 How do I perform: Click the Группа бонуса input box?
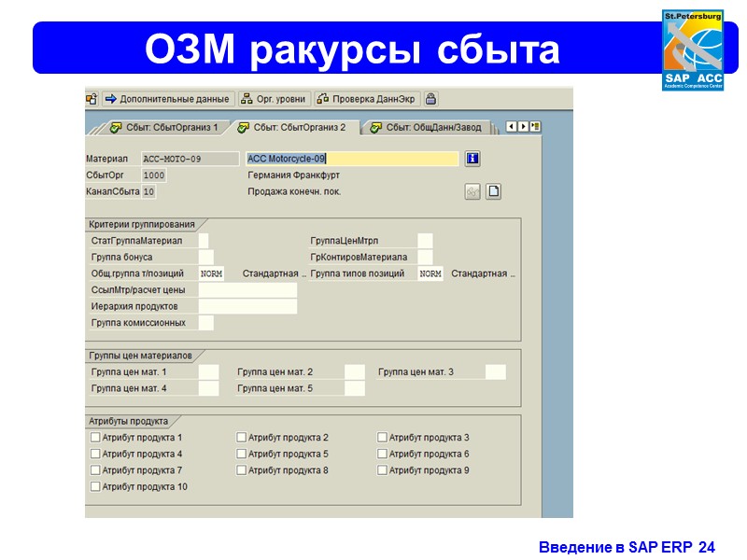click(205, 258)
